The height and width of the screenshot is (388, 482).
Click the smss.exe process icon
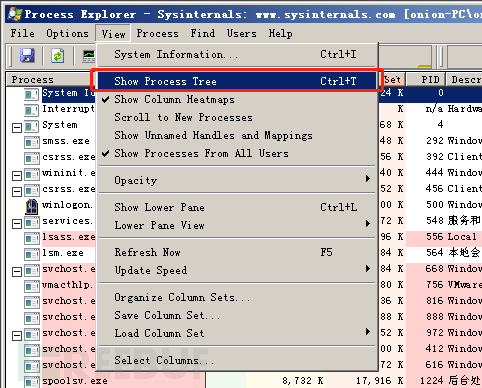click(32, 142)
